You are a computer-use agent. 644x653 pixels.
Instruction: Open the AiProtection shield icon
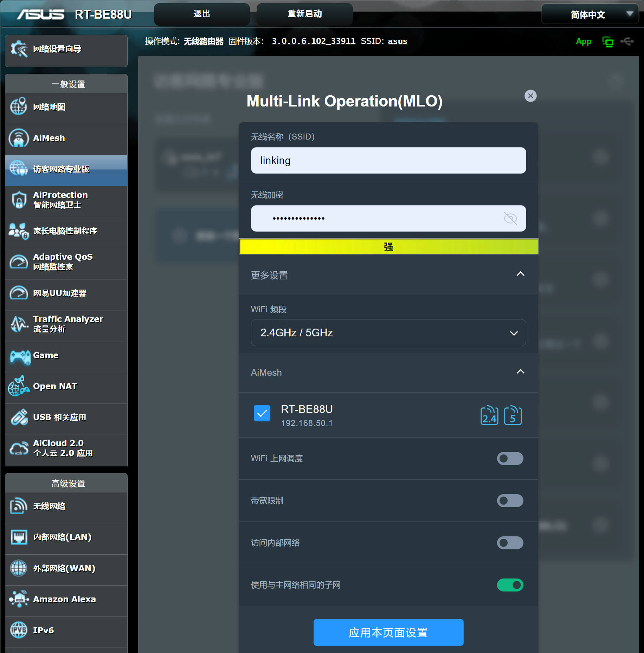pos(19,200)
